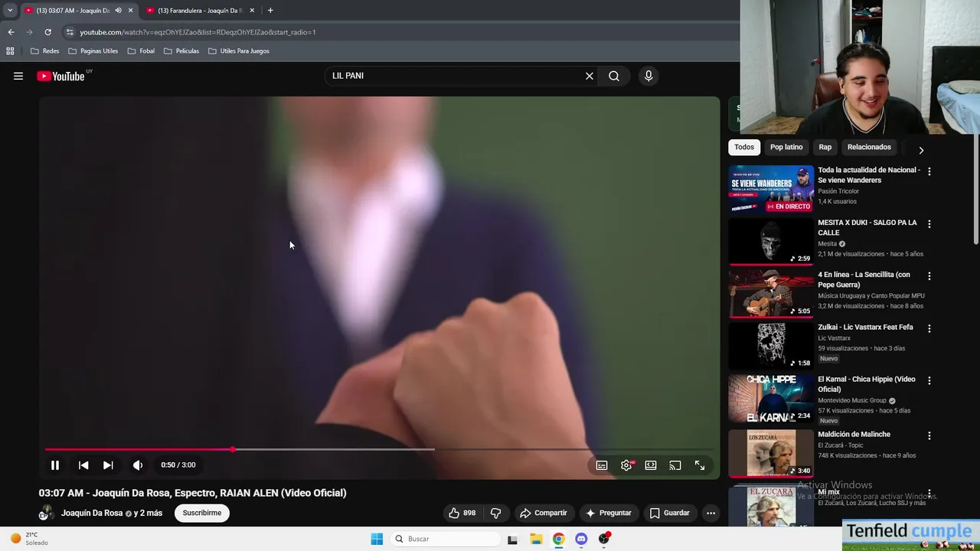Open Discord from the taskbar
The height and width of the screenshot is (551, 980).
coord(581,539)
